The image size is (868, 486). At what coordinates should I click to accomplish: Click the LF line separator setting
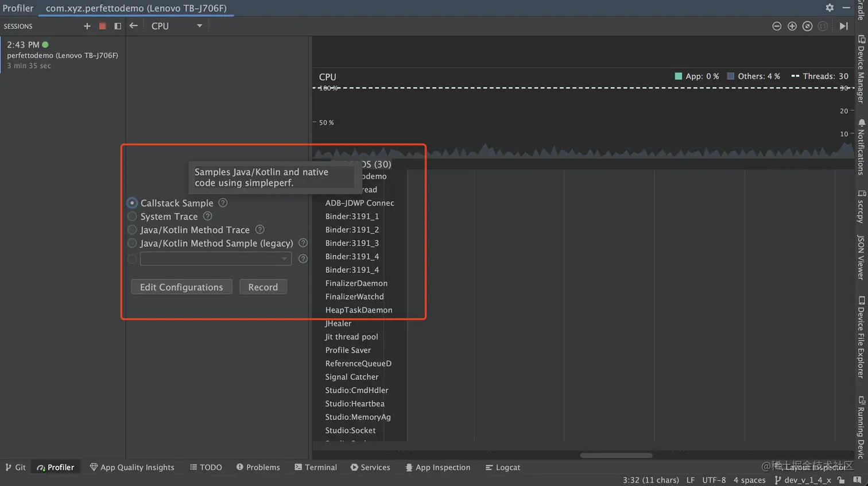point(690,480)
